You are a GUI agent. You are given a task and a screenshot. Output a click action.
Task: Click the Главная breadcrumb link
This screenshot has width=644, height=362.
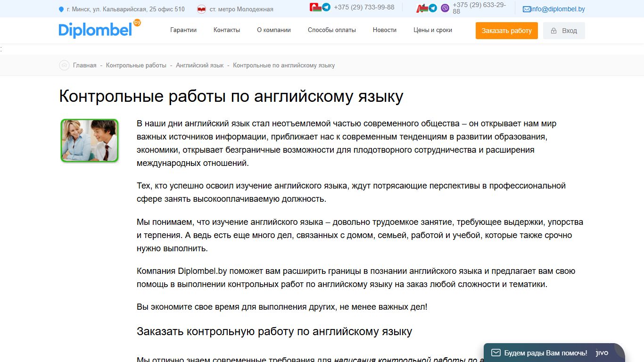pyautogui.click(x=85, y=66)
